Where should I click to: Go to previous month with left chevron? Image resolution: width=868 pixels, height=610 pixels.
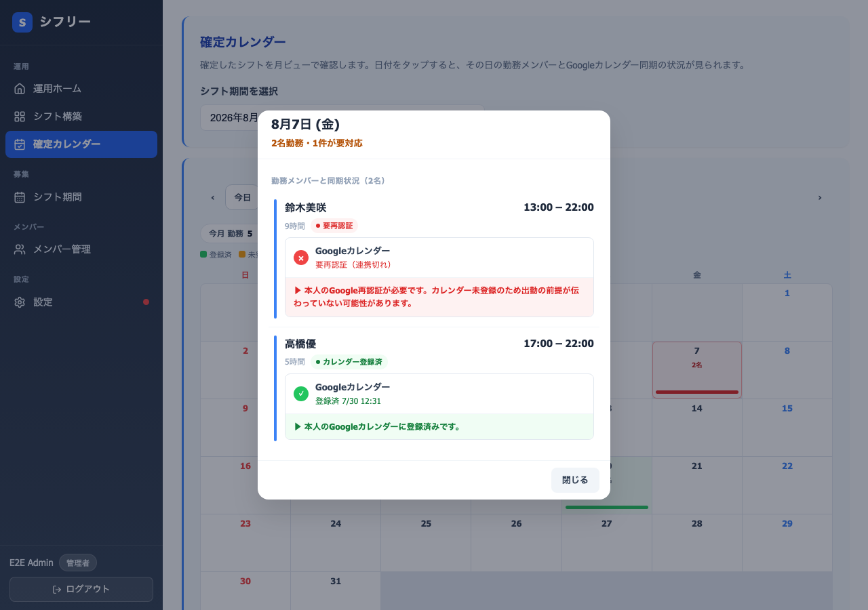coord(213,197)
